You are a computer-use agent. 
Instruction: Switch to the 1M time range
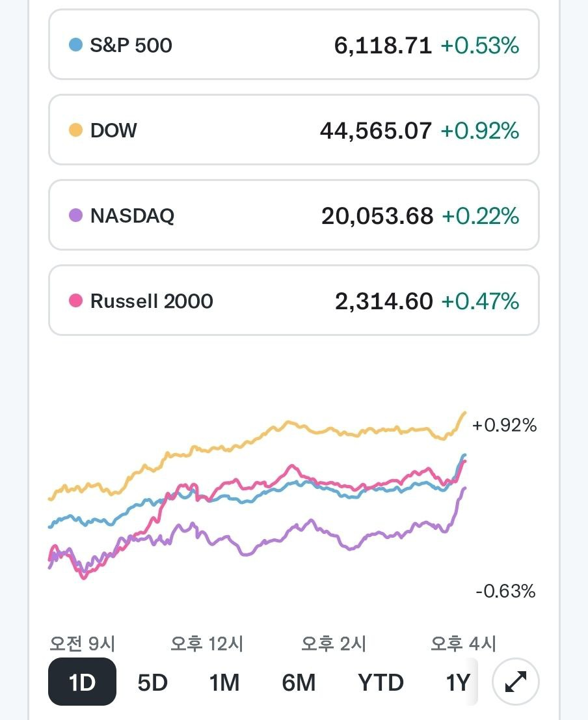pos(224,682)
